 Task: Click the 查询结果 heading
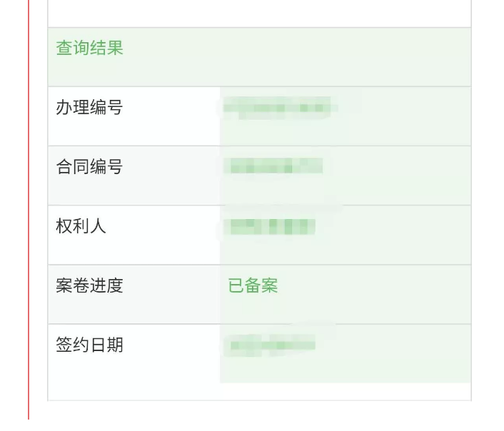pyautogui.click(x=90, y=48)
